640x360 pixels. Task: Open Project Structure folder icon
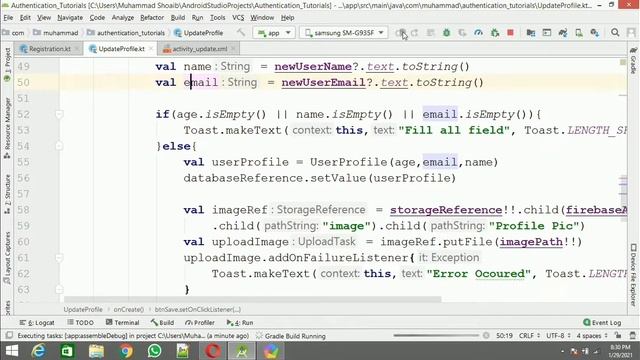531,33
